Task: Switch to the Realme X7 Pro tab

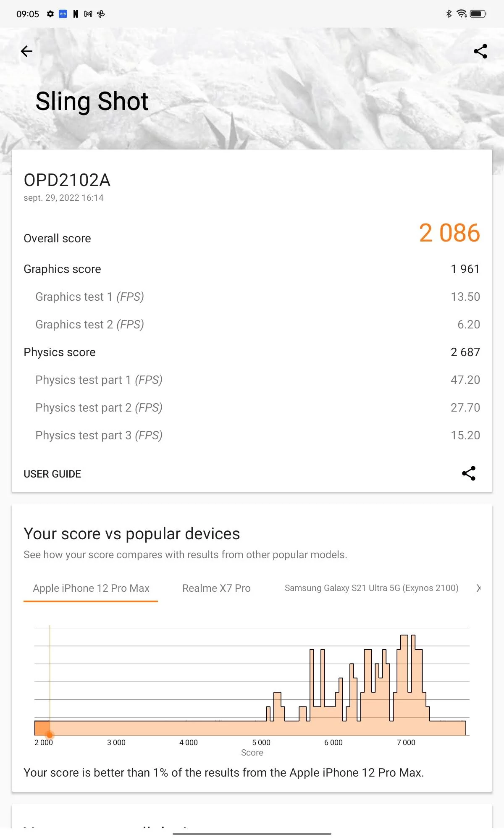Action: pos(216,588)
